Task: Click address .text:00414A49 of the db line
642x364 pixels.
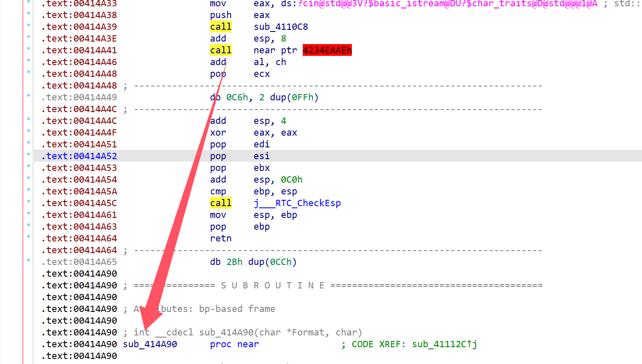Action: click(79, 97)
